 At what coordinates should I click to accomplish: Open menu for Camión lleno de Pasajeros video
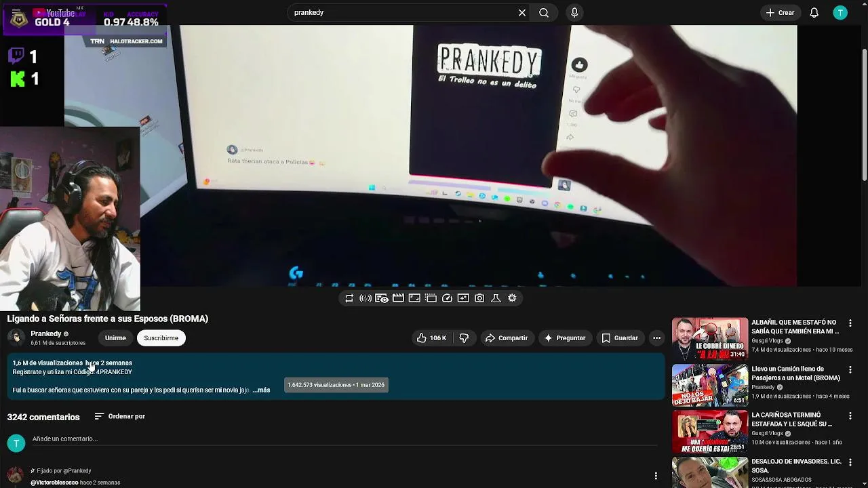coord(850,370)
